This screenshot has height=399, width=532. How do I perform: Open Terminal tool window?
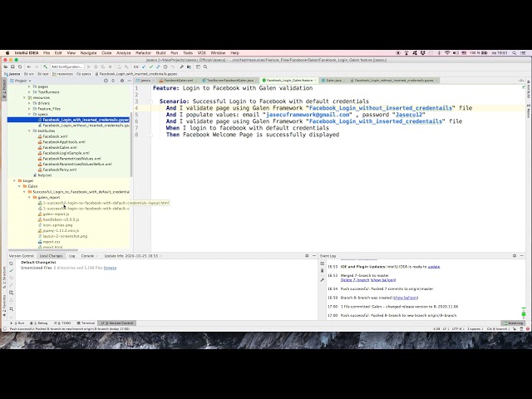point(86,323)
